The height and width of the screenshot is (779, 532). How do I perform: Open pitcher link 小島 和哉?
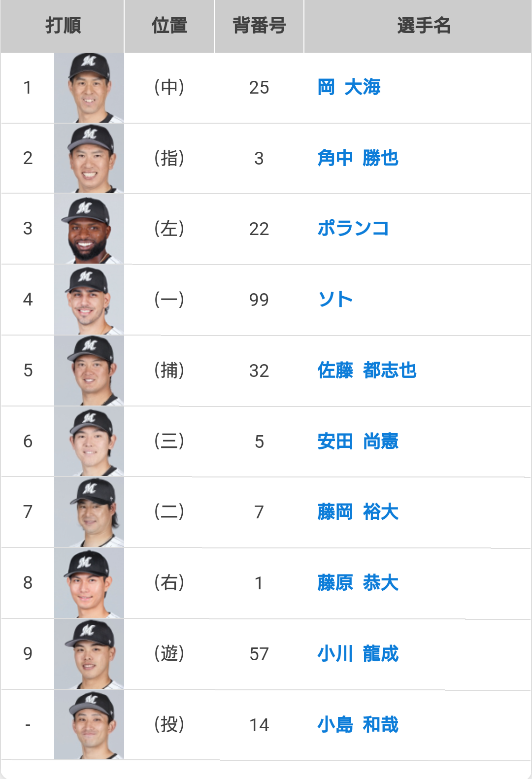[358, 725]
